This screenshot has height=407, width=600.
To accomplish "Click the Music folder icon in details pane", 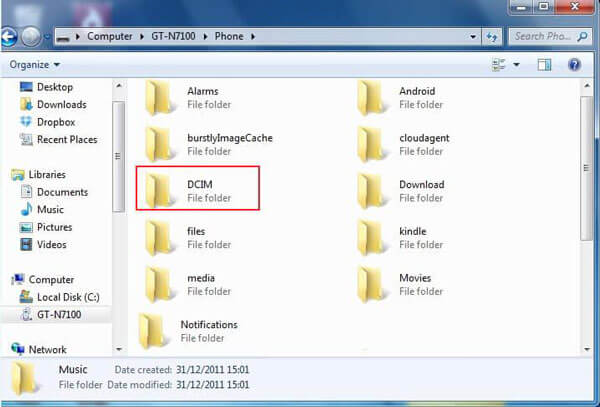I will click(25, 378).
